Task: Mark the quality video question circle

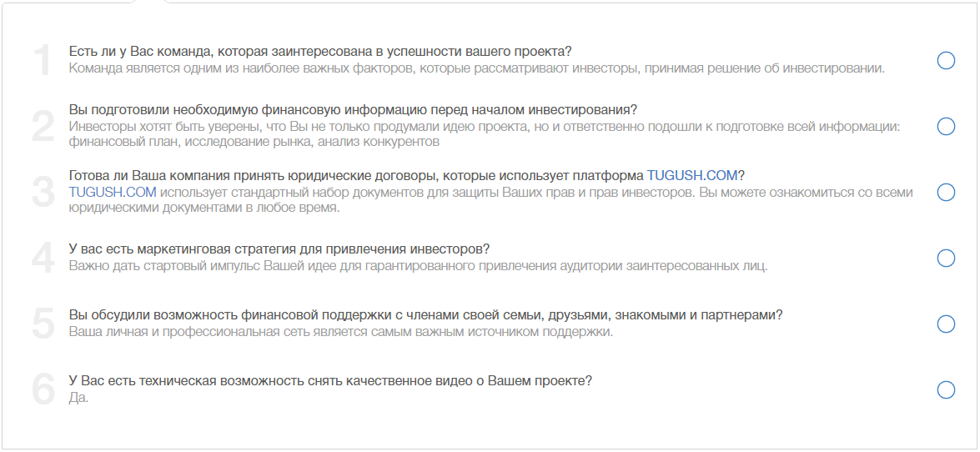Action: pyautogui.click(x=946, y=390)
